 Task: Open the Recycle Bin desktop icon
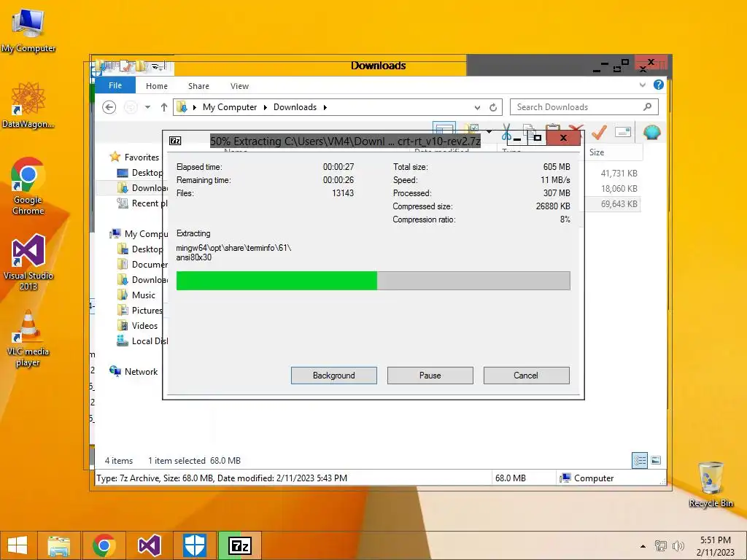[x=711, y=484]
